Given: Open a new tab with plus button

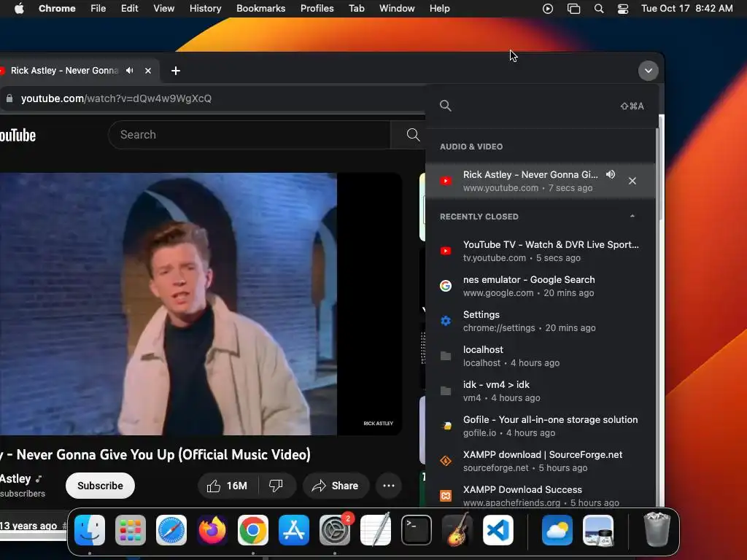Looking at the screenshot, I should [175, 71].
